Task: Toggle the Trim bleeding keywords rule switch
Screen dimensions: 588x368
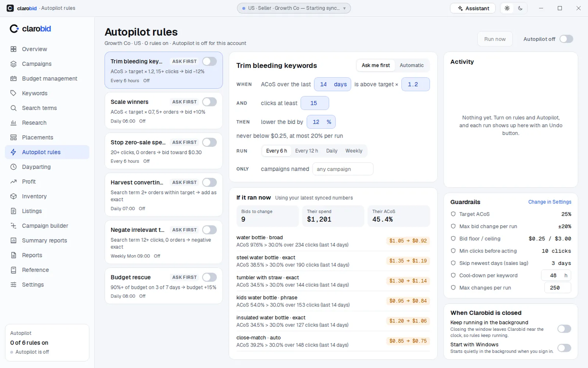Action: tap(209, 61)
